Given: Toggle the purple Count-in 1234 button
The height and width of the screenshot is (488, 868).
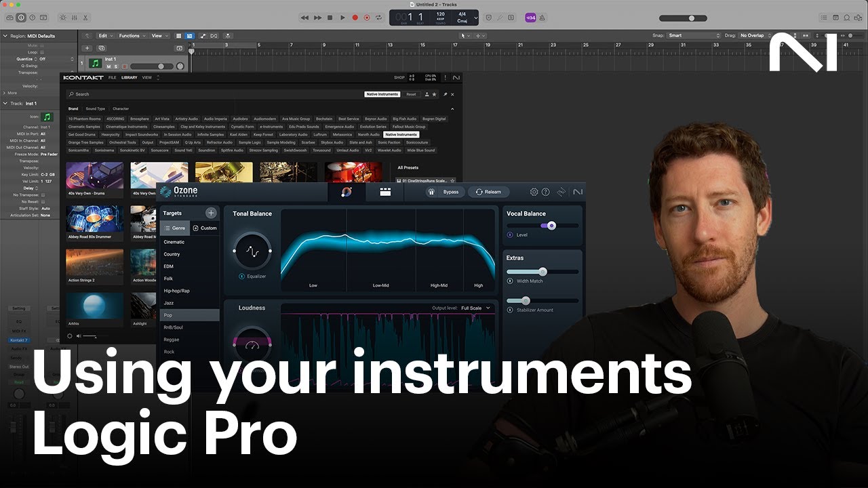Looking at the screenshot, I should pos(530,18).
